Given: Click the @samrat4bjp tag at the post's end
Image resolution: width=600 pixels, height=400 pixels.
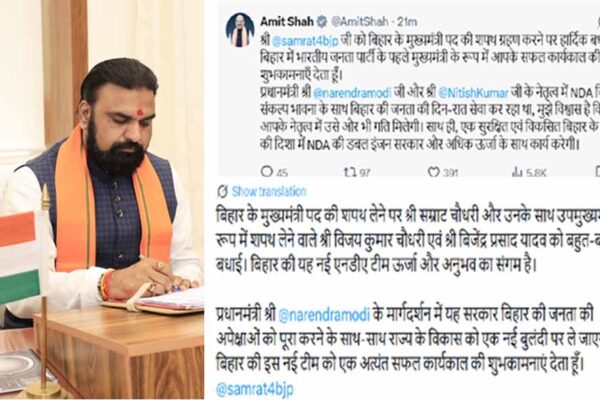Looking at the screenshot, I should [x=254, y=389].
